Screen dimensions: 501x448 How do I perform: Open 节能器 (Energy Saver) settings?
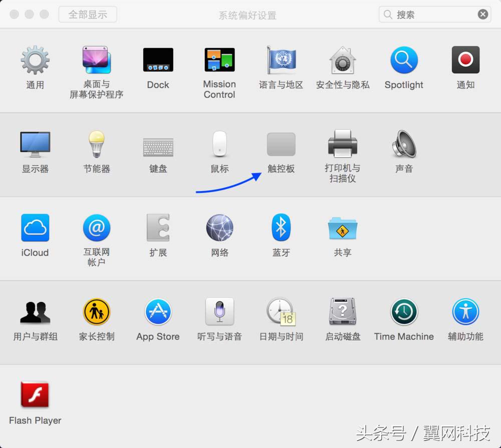click(x=96, y=144)
